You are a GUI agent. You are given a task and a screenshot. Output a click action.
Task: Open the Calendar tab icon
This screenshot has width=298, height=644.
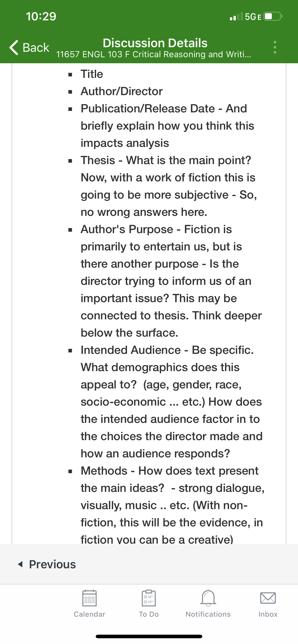tap(89, 598)
